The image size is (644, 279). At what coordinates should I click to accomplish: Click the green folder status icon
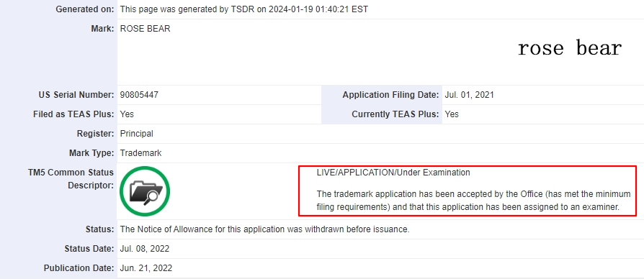coord(145,191)
